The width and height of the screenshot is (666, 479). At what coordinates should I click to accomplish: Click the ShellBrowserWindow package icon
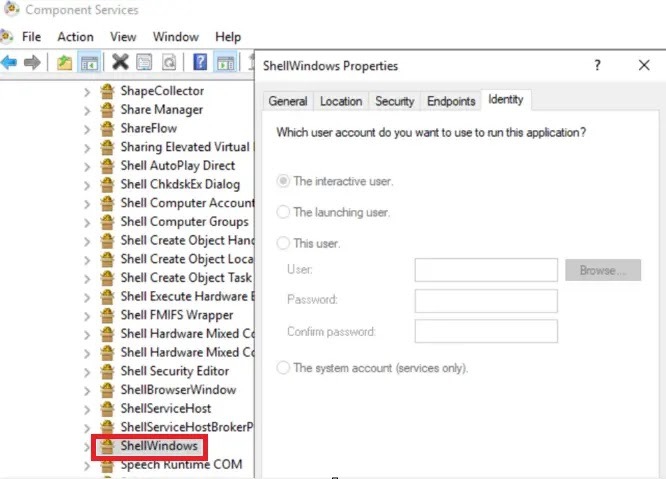point(107,390)
